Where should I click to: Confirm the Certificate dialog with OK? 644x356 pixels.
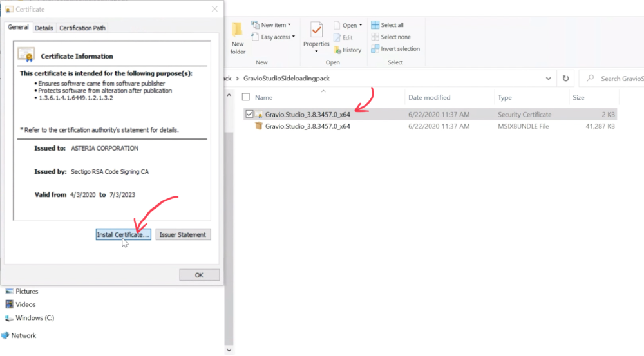pos(199,275)
